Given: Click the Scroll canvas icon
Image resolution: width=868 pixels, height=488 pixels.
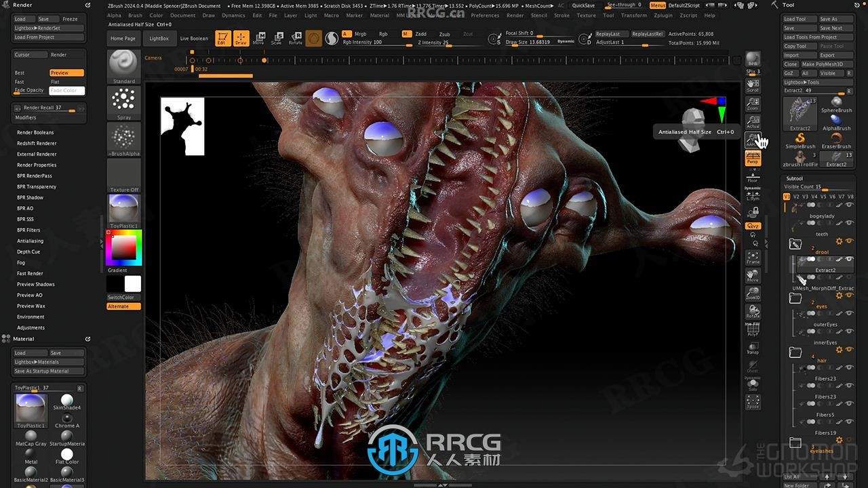Looking at the screenshot, I should (753, 85).
